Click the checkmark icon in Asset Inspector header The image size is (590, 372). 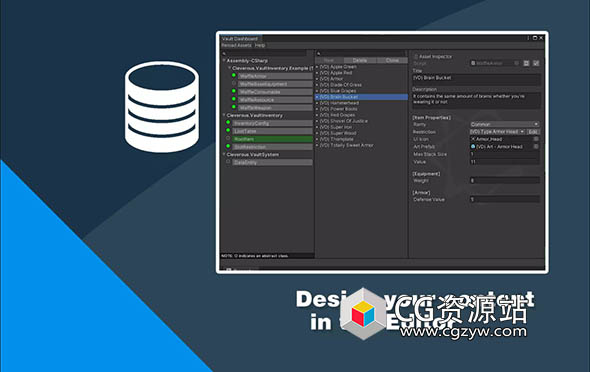(x=536, y=63)
